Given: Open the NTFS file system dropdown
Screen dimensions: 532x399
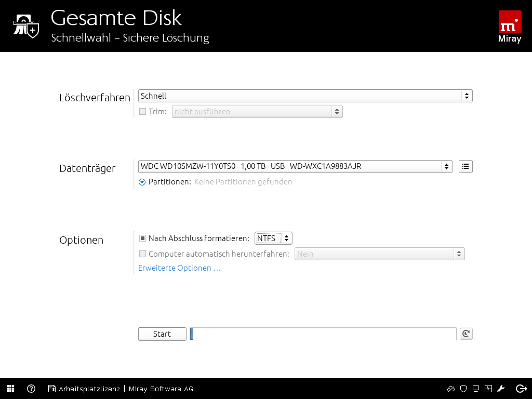Looking at the screenshot, I should 273,238.
